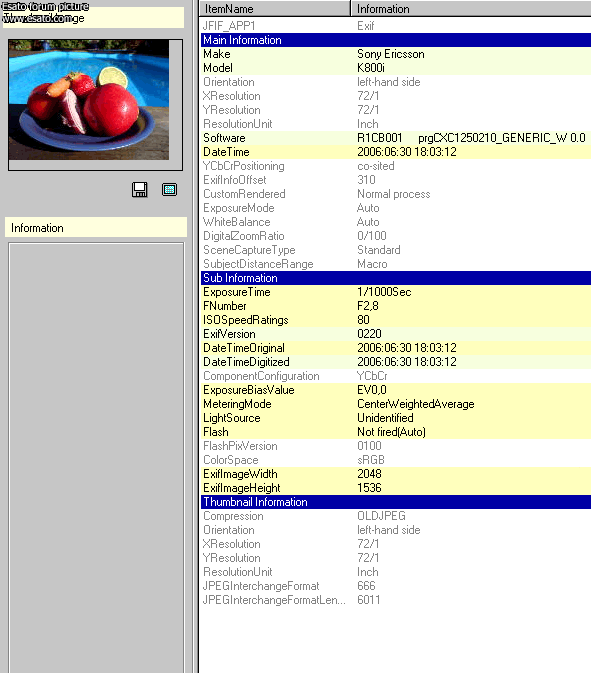
Task: Click the ExifImageWidth 2048 row
Action: coord(396,474)
